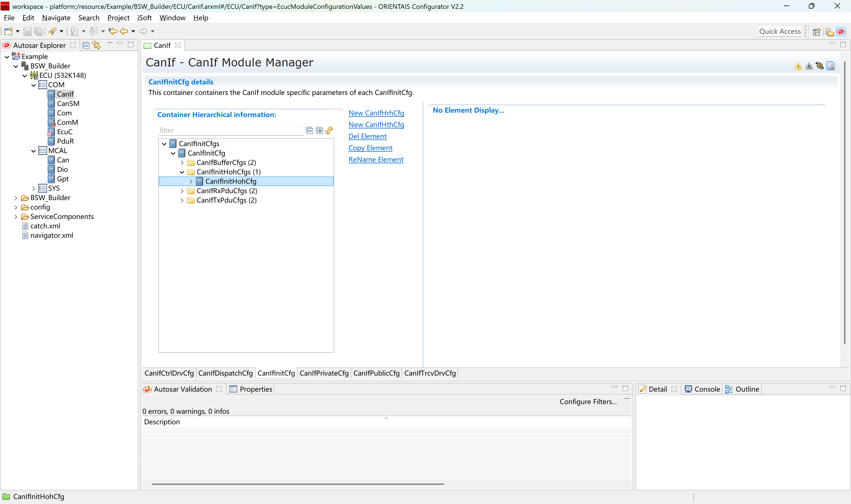Click the yellow warning triangle icon
Screen dimensions: 851x504
(x=798, y=66)
